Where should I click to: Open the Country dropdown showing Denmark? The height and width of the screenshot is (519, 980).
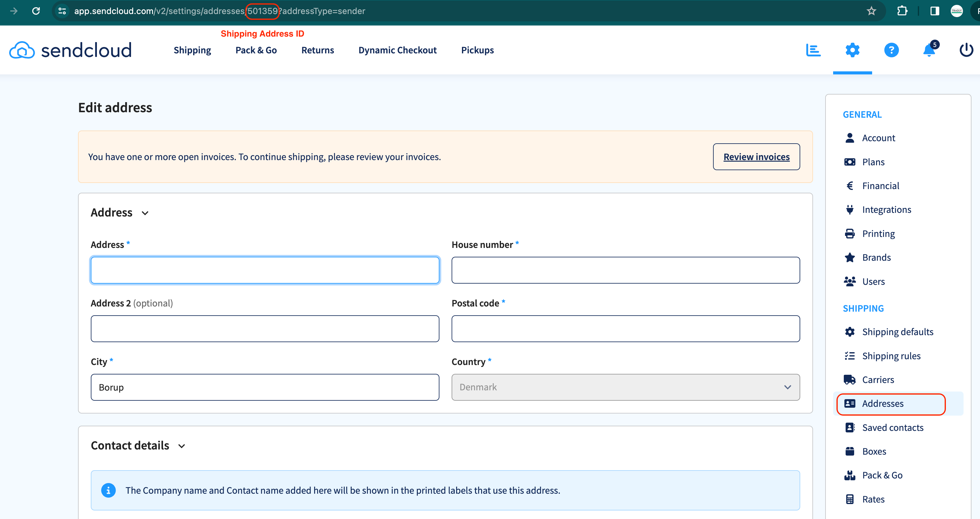625,387
